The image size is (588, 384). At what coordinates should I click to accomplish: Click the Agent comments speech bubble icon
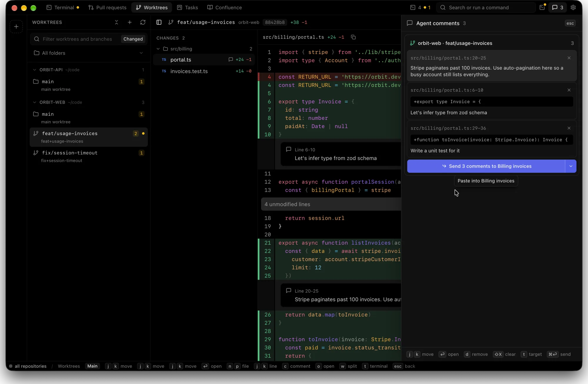click(x=410, y=23)
